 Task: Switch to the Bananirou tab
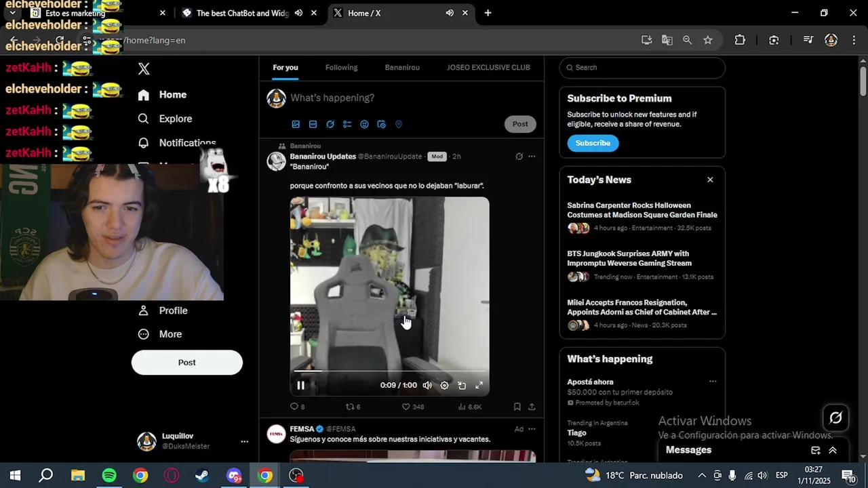[x=402, y=68]
